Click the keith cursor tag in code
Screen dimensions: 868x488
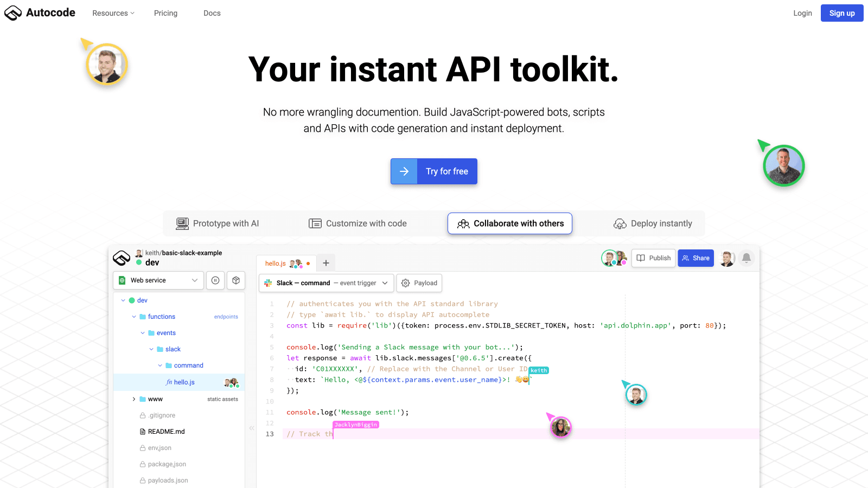coord(539,370)
